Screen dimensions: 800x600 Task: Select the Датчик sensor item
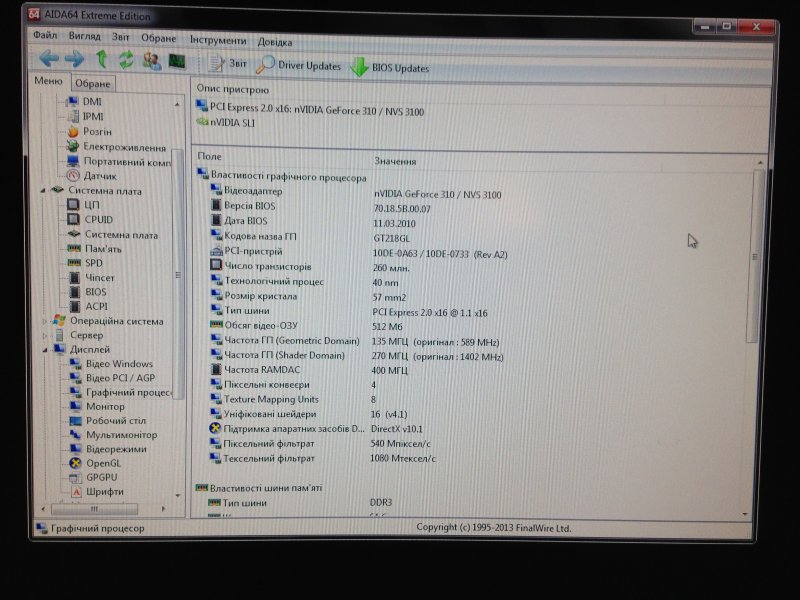[x=99, y=176]
